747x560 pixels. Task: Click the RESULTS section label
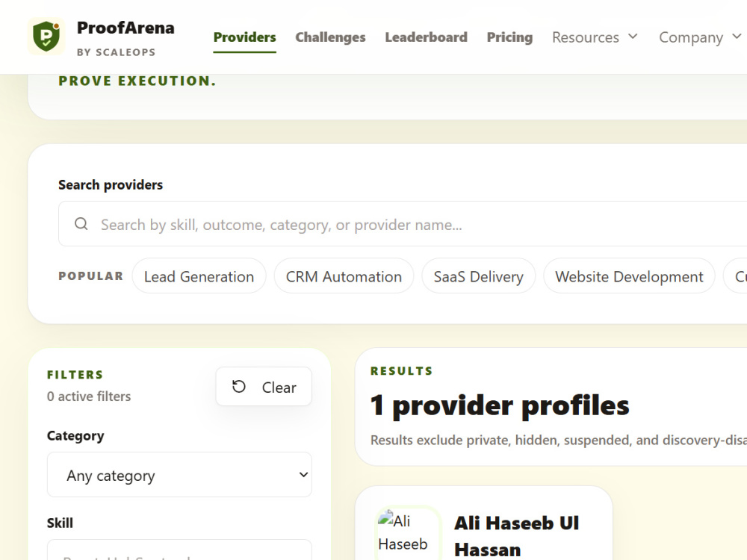click(402, 371)
